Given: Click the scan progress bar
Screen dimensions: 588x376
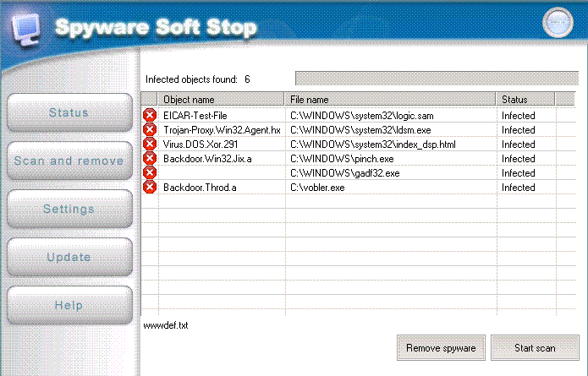Looking at the screenshot, I should point(437,79).
